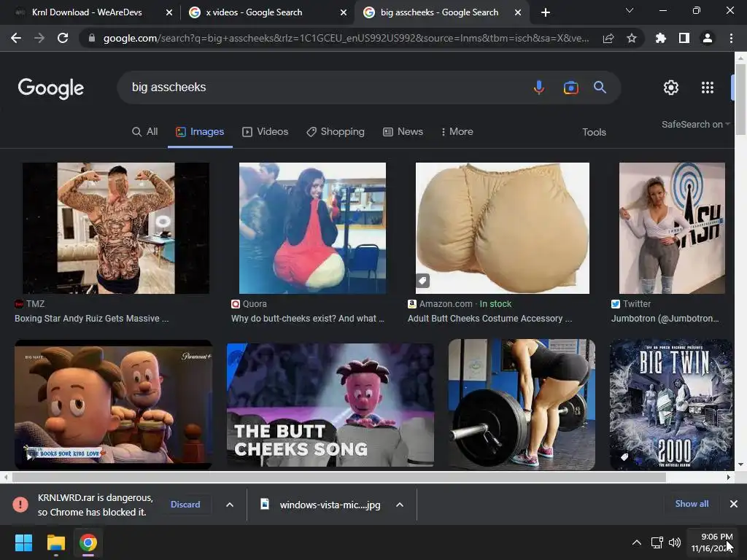Open The Butt Cheeks Song thumbnail
The image size is (747, 560).
click(x=330, y=405)
